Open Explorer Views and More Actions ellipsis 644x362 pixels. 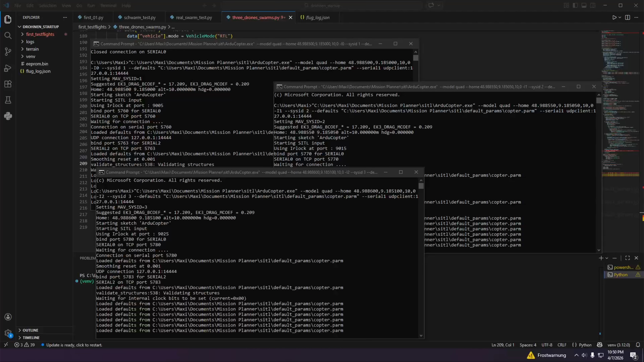tap(65, 18)
